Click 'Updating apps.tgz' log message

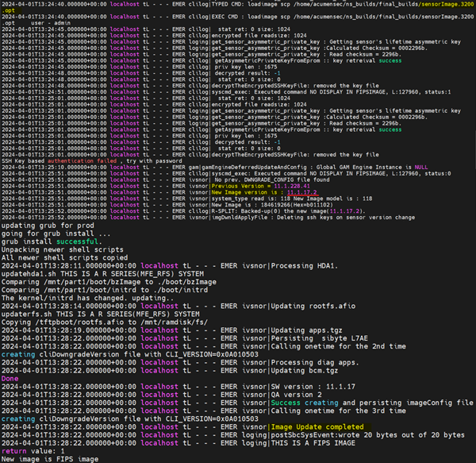(x=306, y=330)
